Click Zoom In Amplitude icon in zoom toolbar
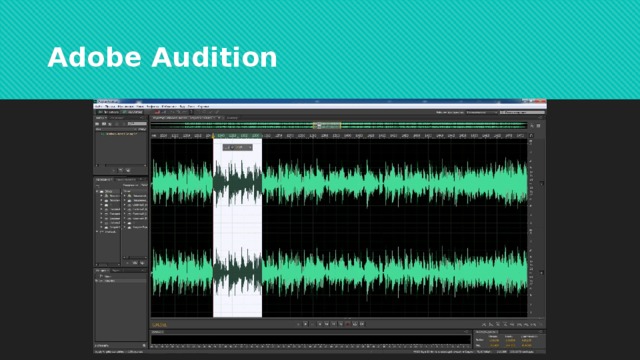 484,324
